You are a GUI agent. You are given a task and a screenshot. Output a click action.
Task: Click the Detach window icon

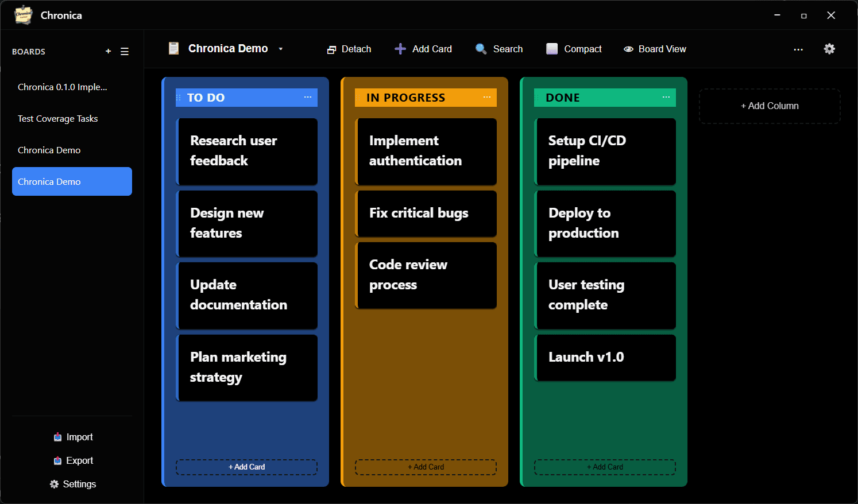click(x=331, y=50)
